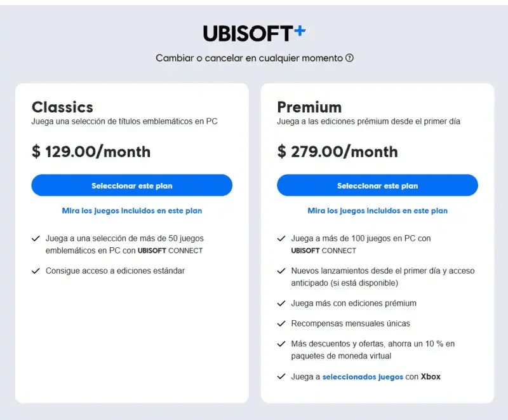Viewport: 508px width, 420px height.
Task: Click the Classics plan heading
Action: pyautogui.click(x=62, y=107)
